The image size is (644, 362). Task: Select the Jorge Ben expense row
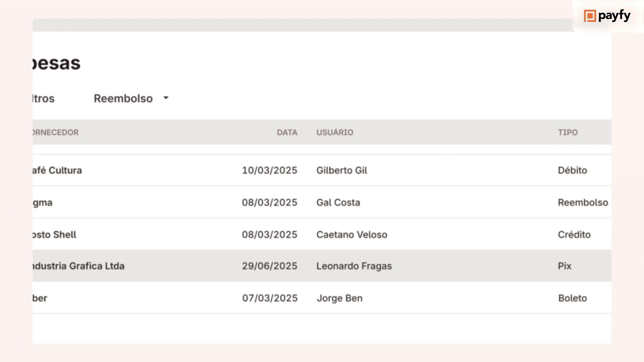(x=339, y=298)
